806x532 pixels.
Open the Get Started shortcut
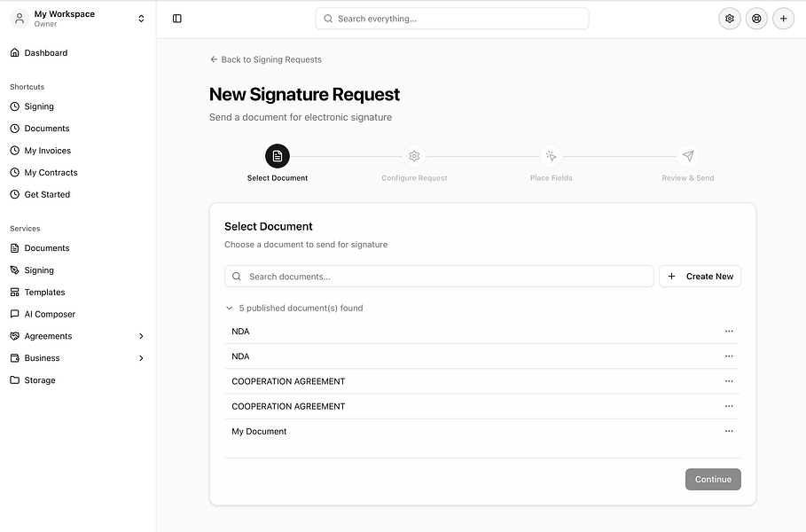pos(78,195)
